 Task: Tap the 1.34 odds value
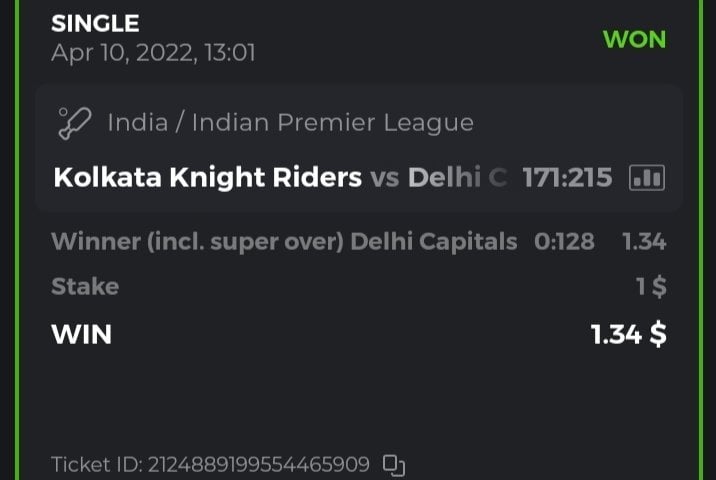(644, 241)
